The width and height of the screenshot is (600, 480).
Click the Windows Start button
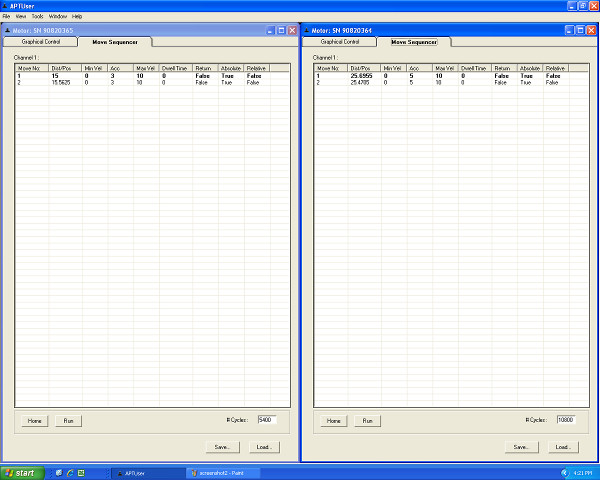(20, 472)
